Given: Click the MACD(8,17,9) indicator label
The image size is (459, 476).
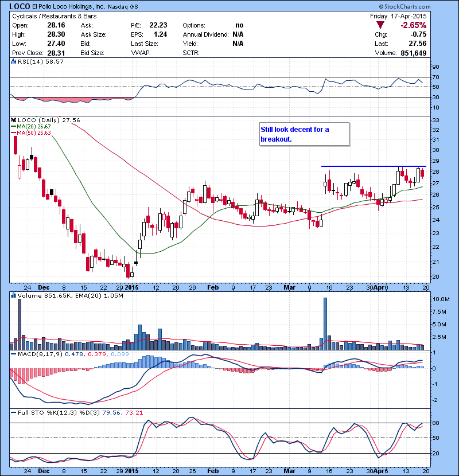Looking at the screenshot, I should (41, 354).
